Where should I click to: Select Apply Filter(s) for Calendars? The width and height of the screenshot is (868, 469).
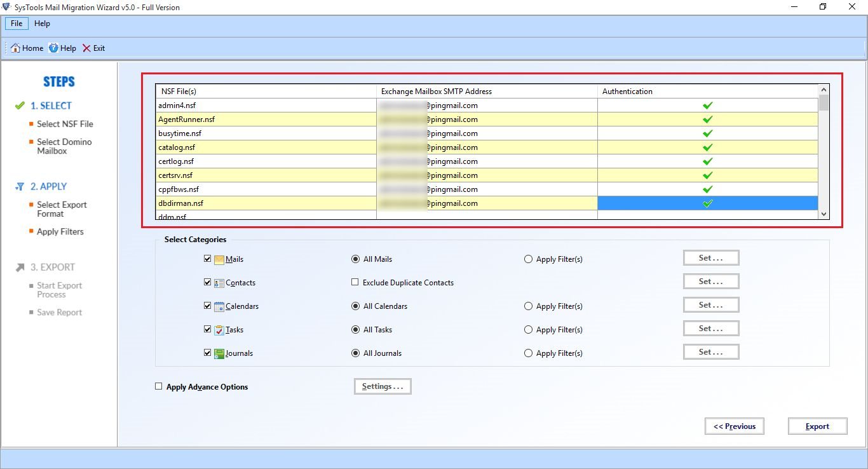point(528,306)
